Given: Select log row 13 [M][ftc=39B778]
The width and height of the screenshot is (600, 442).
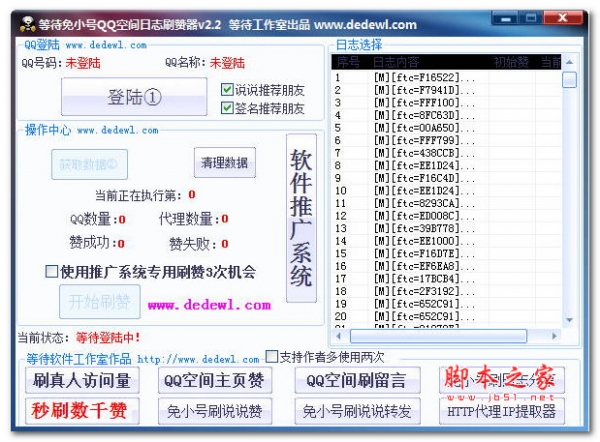Looking at the screenshot, I should (x=446, y=228).
